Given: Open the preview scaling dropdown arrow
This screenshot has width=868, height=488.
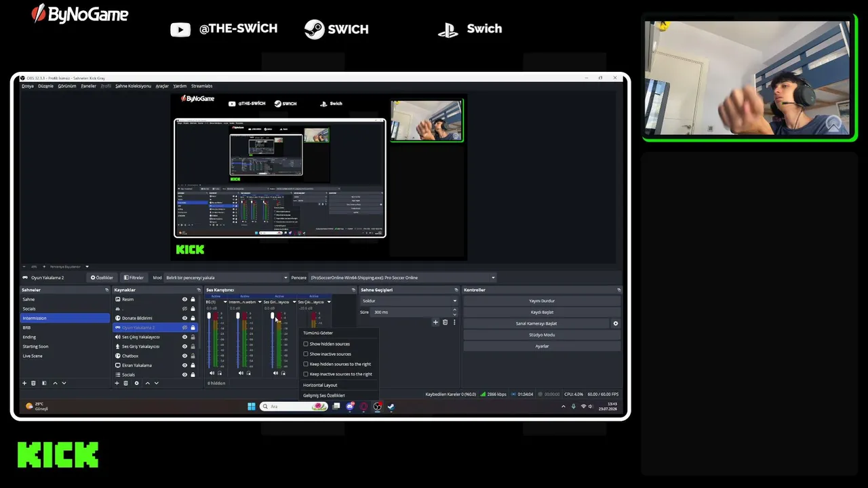Looking at the screenshot, I should [87, 266].
